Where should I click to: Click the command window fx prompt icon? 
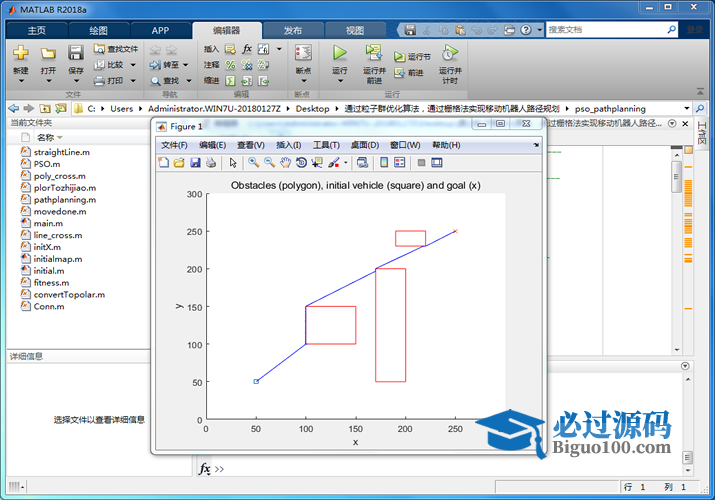tap(205, 469)
